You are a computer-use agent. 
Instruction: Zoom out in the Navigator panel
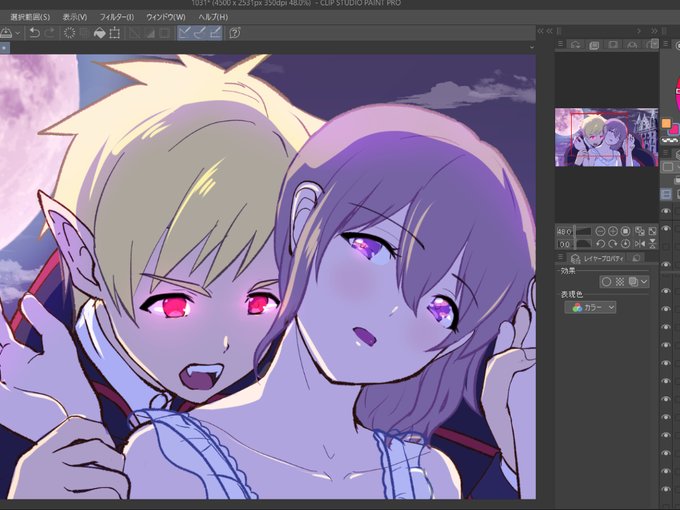(x=600, y=231)
